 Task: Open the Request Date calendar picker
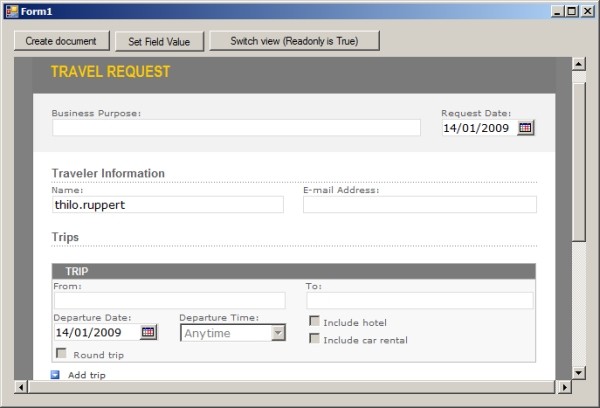525,128
